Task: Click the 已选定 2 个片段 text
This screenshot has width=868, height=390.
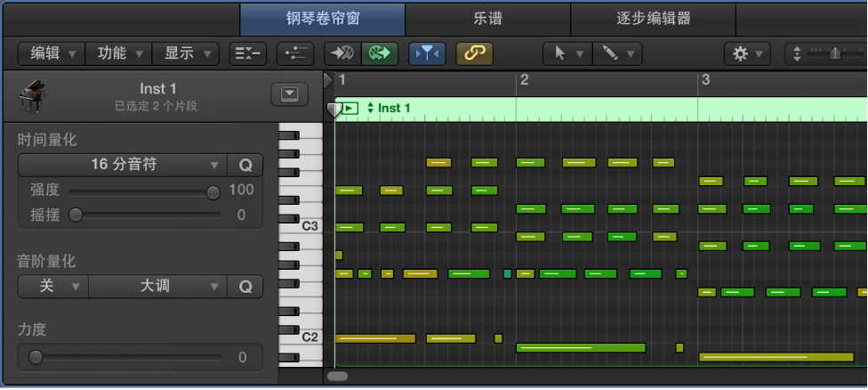Action: 157,106
